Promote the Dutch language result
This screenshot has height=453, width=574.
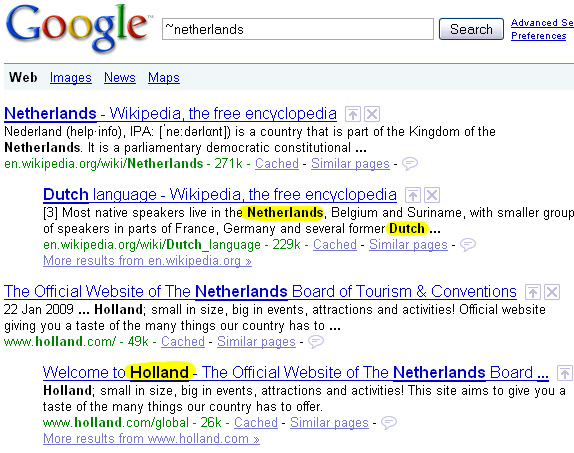point(413,195)
